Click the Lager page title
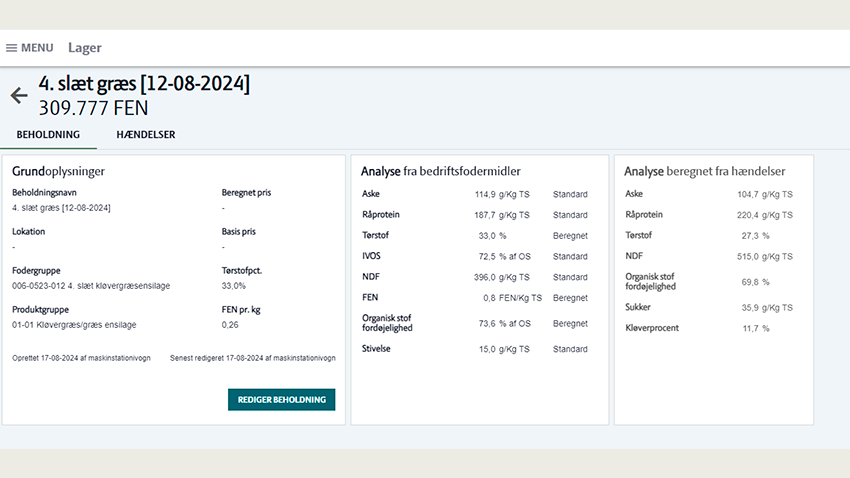The width and height of the screenshot is (850, 478). [85, 48]
